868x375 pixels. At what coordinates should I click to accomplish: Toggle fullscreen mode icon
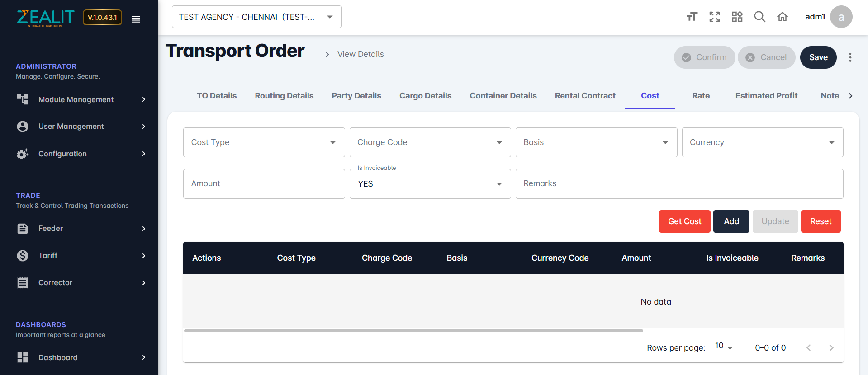pos(715,17)
